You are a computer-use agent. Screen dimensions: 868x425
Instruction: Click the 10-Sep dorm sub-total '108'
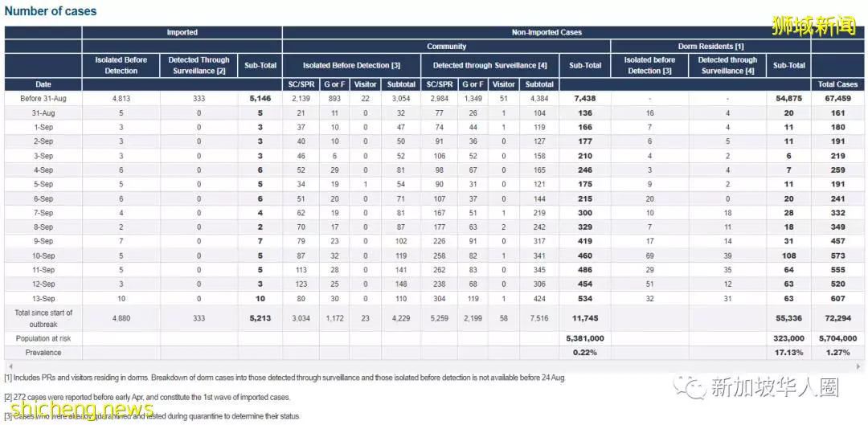789,255
